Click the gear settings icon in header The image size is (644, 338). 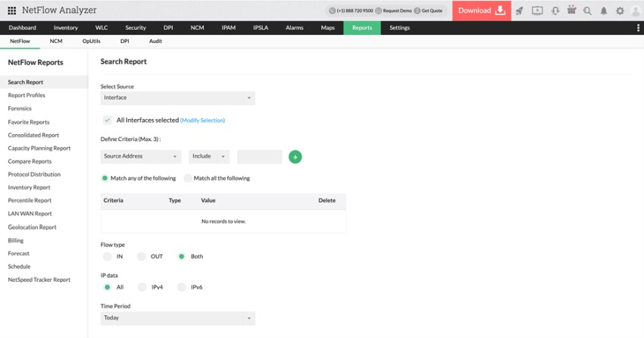point(620,11)
